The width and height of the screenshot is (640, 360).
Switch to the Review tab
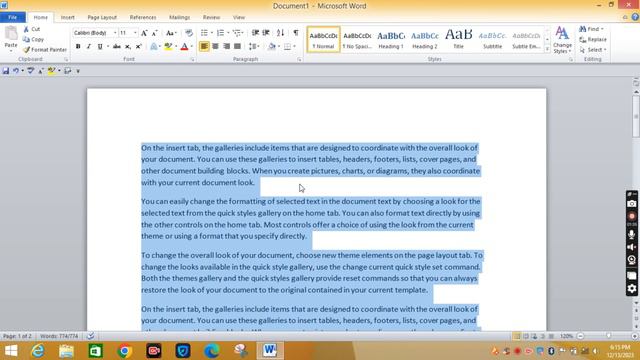(211, 17)
